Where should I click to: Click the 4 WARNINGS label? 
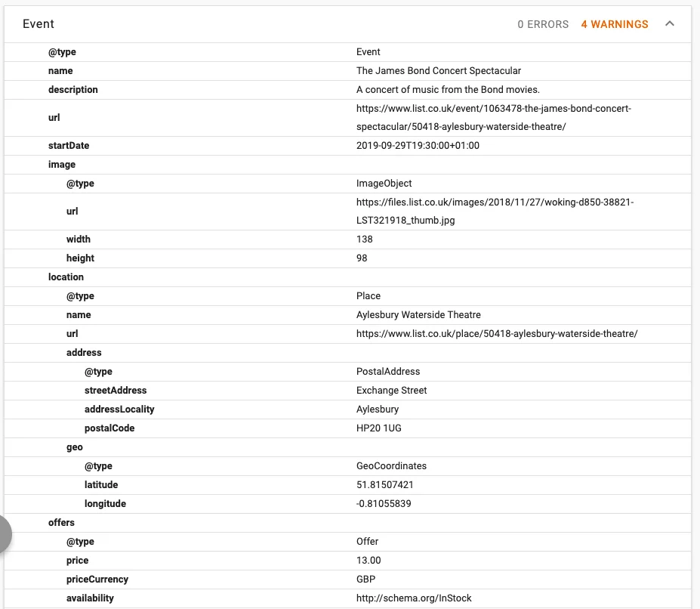tap(614, 24)
